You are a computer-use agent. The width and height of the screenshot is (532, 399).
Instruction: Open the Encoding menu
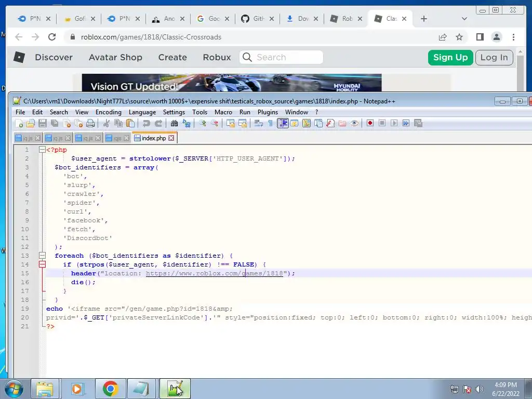tap(108, 112)
